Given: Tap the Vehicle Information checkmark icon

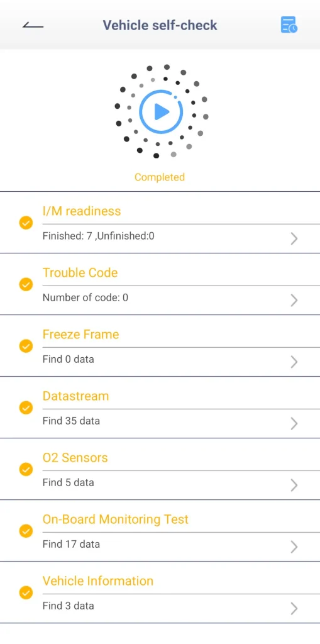Looking at the screenshot, I should [x=26, y=592].
